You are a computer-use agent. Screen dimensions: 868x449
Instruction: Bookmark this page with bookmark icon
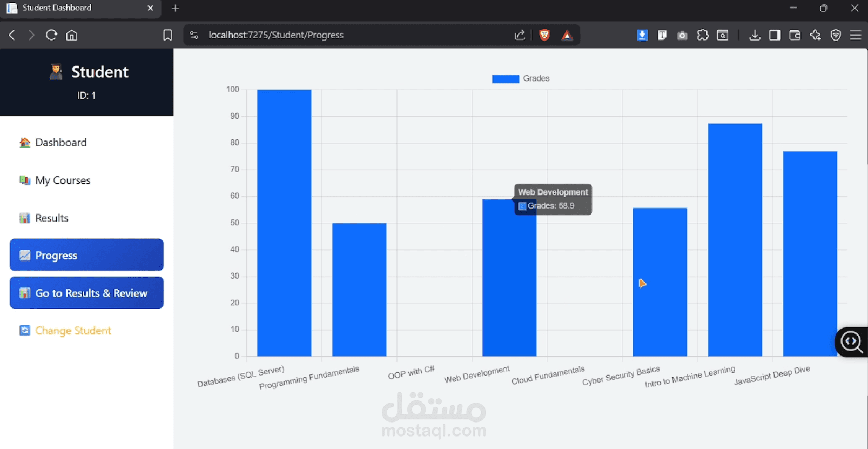[x=167, y=35]
